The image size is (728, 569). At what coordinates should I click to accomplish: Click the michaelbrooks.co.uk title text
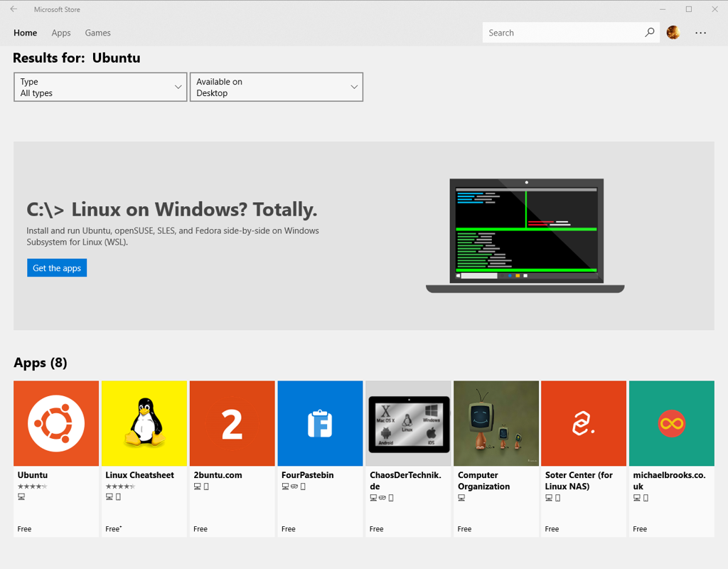tap(669, 481)
